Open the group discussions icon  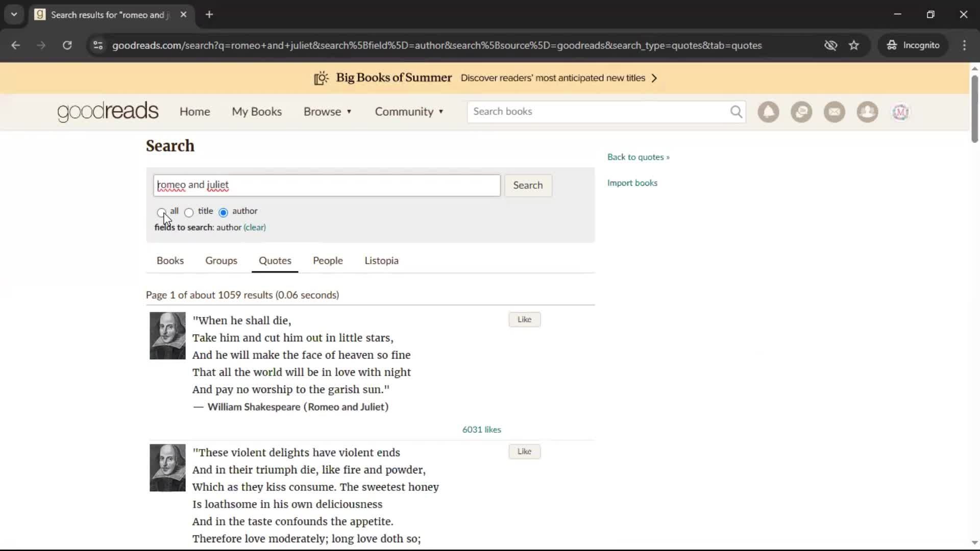801,112
